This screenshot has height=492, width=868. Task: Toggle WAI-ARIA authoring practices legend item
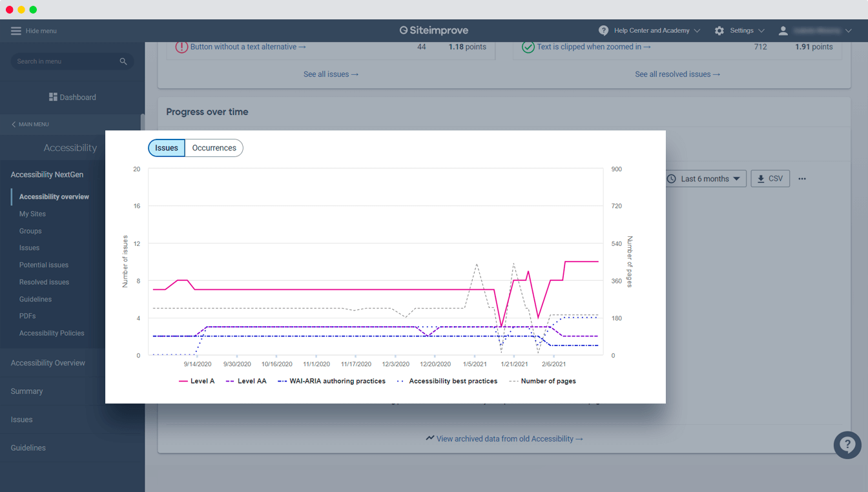tap(331, 381)
